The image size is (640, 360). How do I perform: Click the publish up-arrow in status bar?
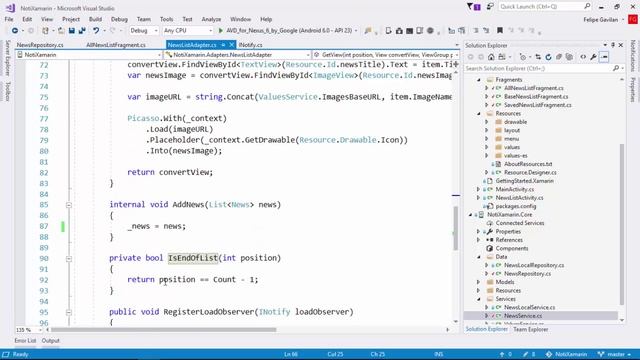[x=502, y=354]
